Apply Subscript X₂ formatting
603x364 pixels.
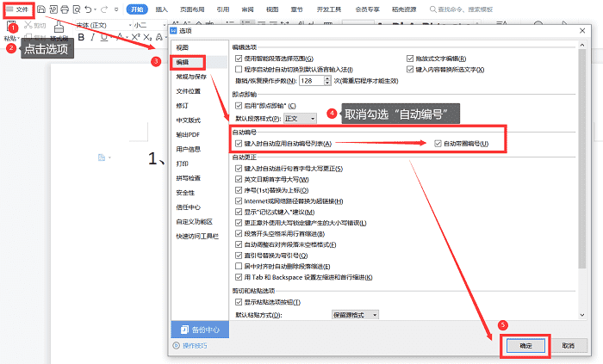[x=147, y=37]
